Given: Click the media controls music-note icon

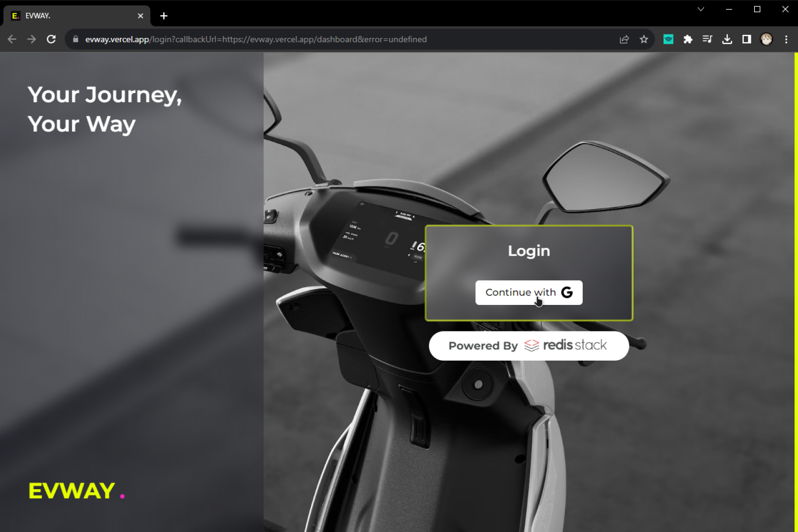Looking at the screenshot, I should [x=707, y=39].
